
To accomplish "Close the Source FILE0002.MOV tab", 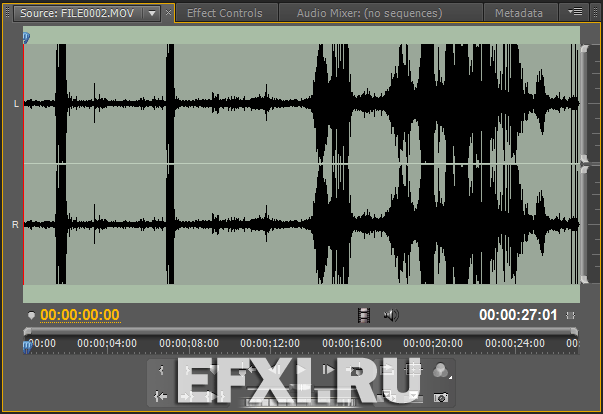I will pos(168,13).
